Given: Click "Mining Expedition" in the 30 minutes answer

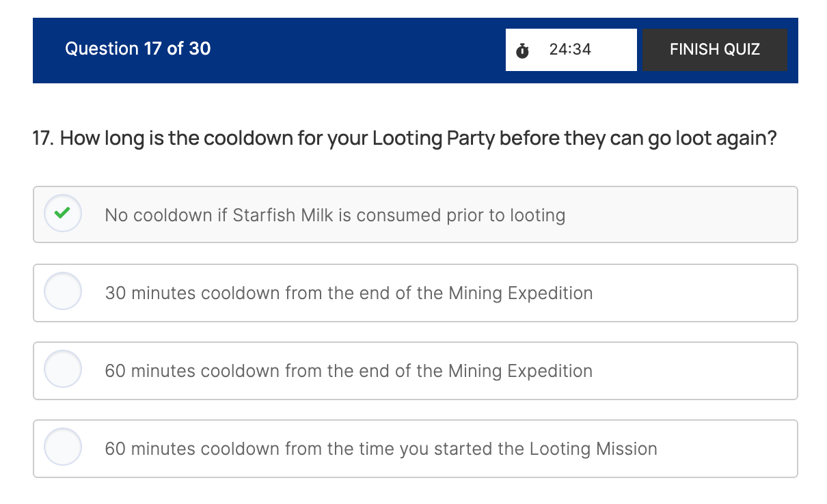Looking at the screenshot, I should 520,293.
